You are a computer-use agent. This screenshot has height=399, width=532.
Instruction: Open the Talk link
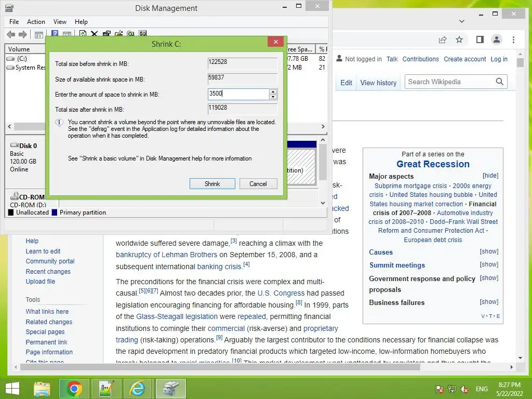[x=392, y=59]
